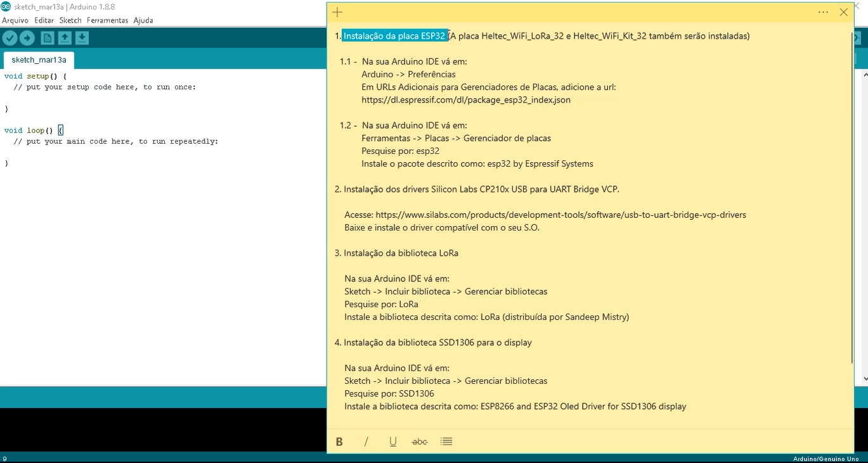Toggle bold formatting in the sticky note

click(x=339, y=441)
